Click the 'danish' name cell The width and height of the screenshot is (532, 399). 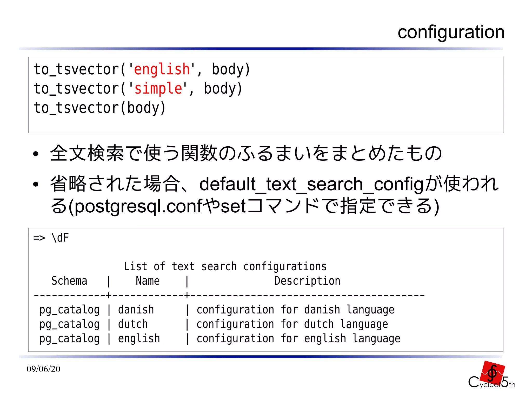(x=136, y=310)
